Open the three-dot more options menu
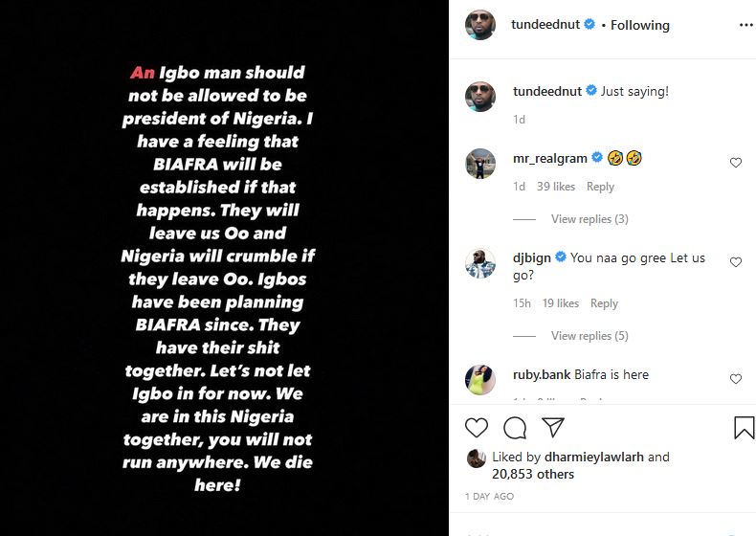Screen dimensions: 756x536 743,25
